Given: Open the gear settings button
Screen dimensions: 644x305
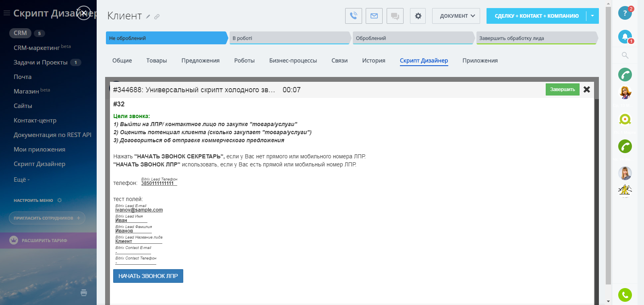Looking at the screenshot, I should coord(418,16).
